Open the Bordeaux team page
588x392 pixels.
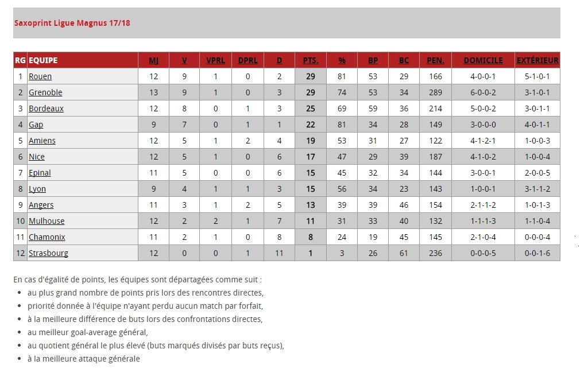46,108
